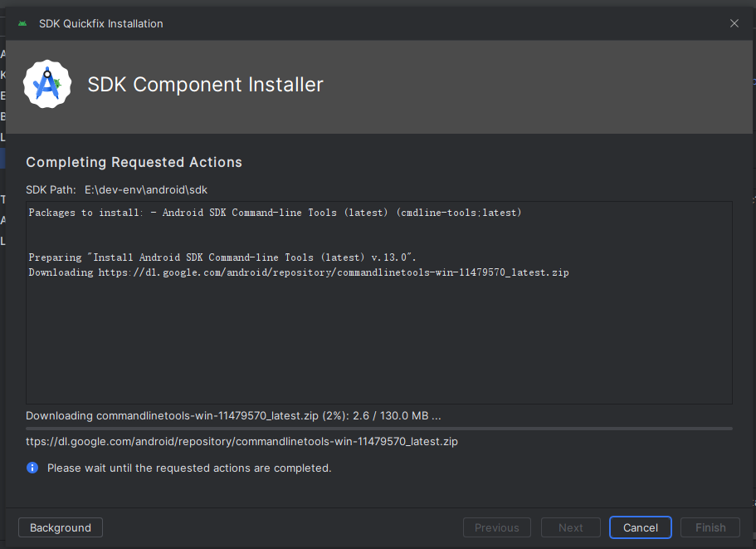Click the disabled Previous button

point(496,527)
